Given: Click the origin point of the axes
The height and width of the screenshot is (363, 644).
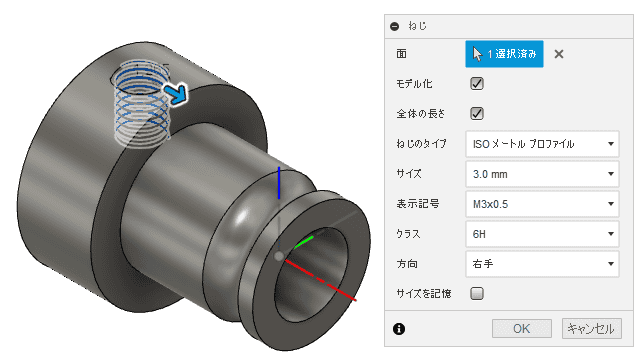Looking at the screenshot, I should click(279, 256).
